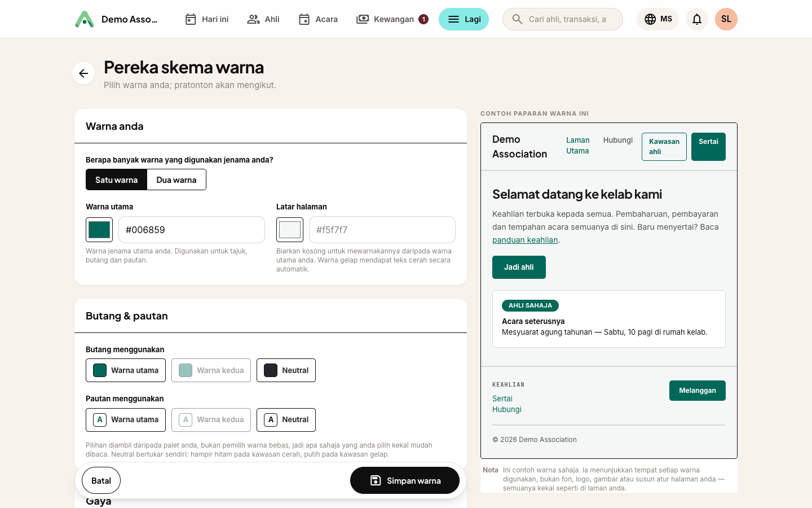Click the back arrow beside Pereka skema warna
Screen dimensions: 812x508
[x=83, y=73]
